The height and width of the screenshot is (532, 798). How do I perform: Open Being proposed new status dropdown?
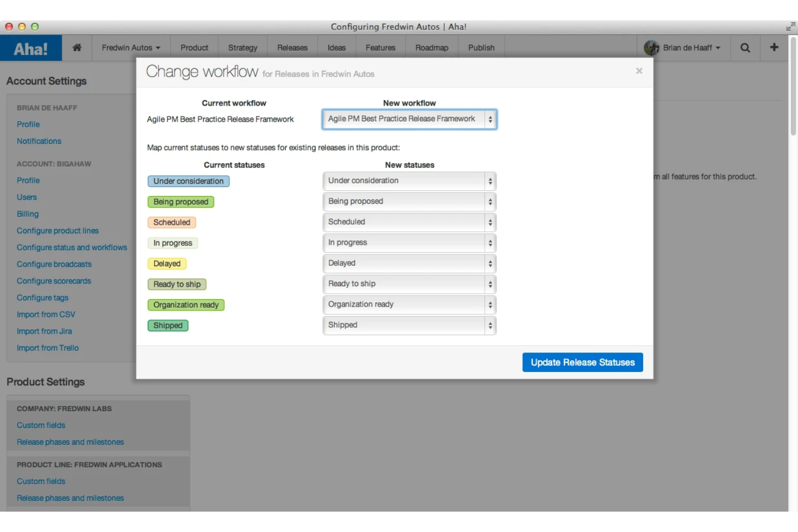coord(409,202)
